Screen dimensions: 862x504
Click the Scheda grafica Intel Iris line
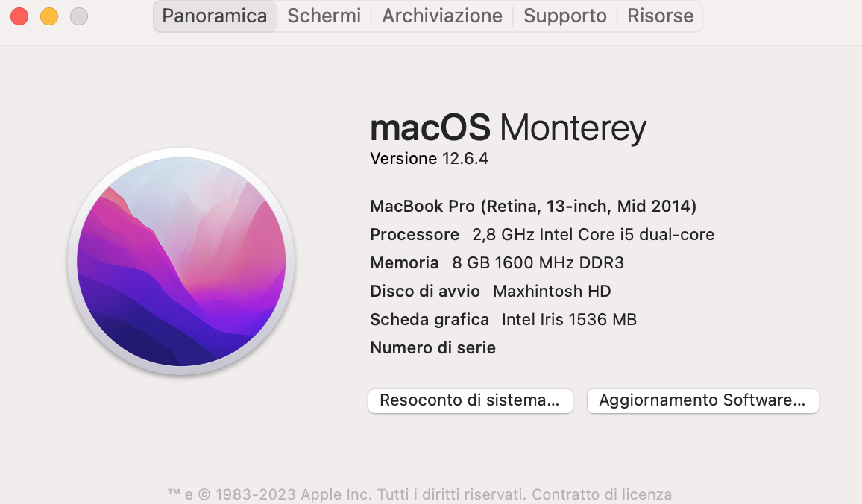click(x=503, y=319)
